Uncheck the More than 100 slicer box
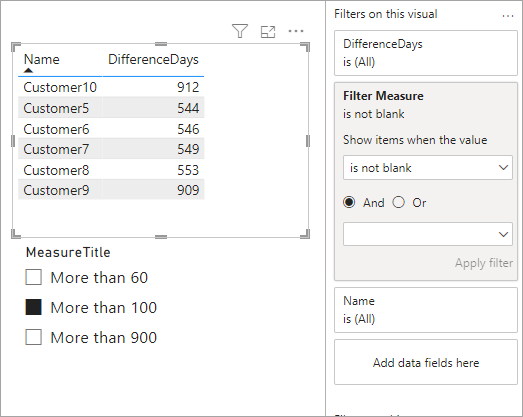This screenshot has height=417, width=523. coord(33,307)
